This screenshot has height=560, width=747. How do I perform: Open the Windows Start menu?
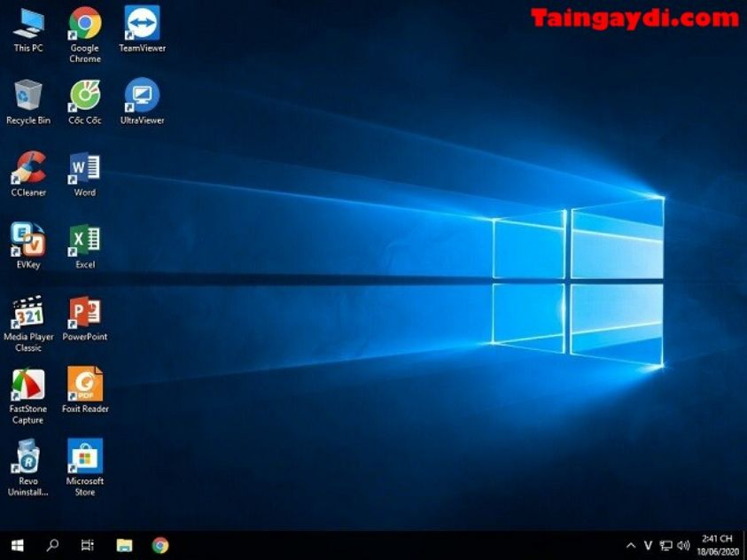(x=17, y=545)
